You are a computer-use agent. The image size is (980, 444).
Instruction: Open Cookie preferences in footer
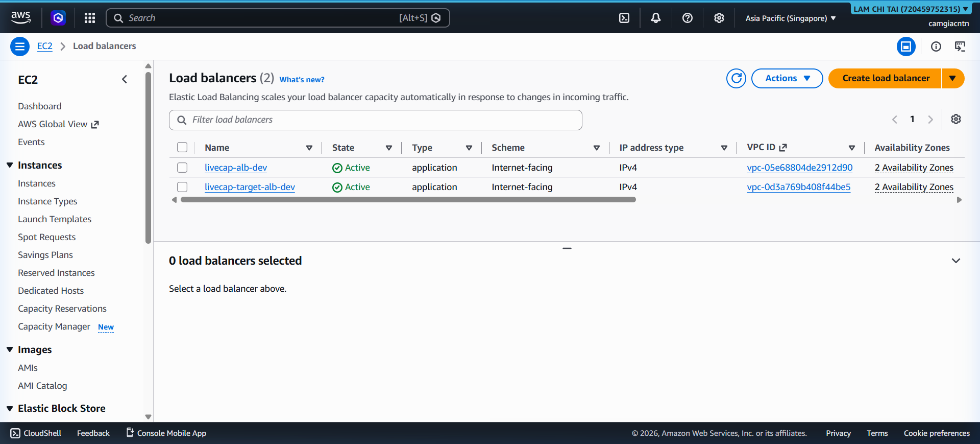[937, 433]
